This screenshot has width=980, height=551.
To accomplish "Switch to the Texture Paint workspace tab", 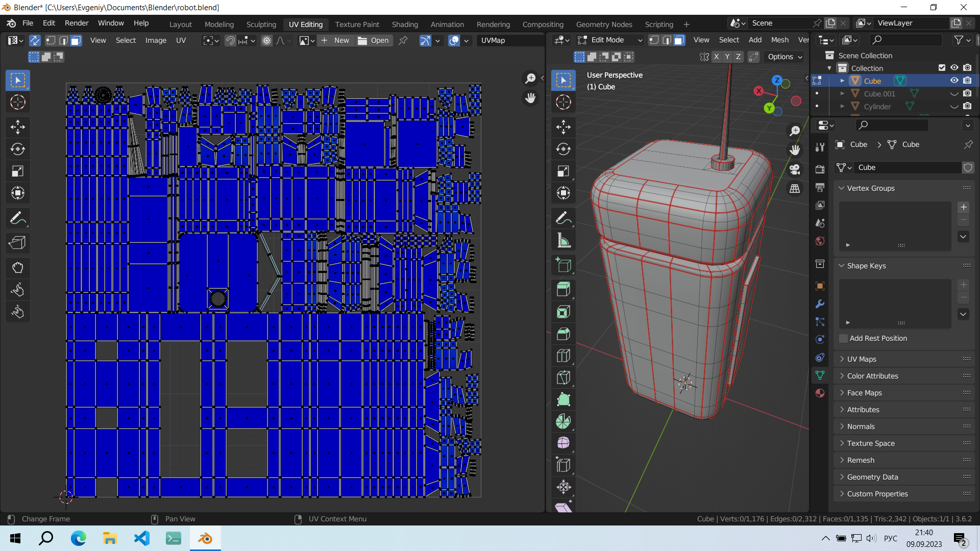I will [x=357, y=24].
